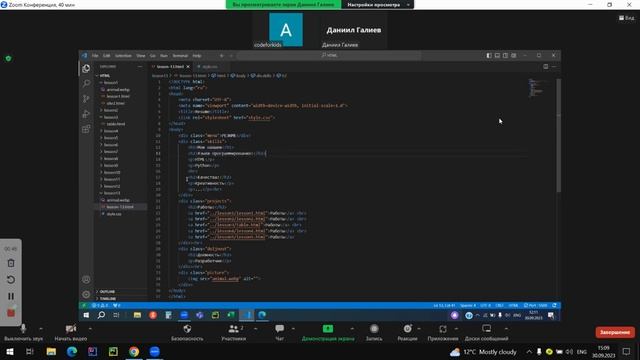This screenshot has width=640, height=360.
Task: Click Запись (Record) in Zoom toolbar
Action: [374, 333]
